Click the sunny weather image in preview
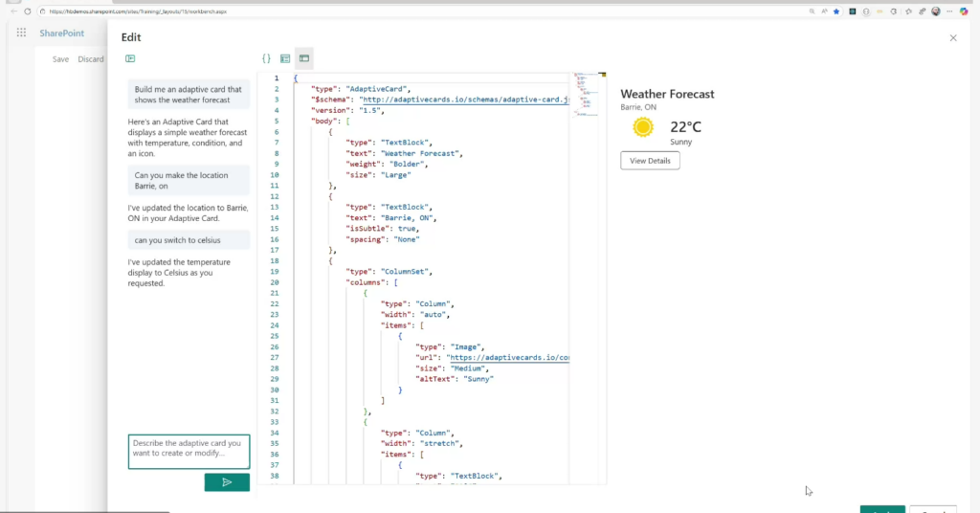 coord(641,129)
